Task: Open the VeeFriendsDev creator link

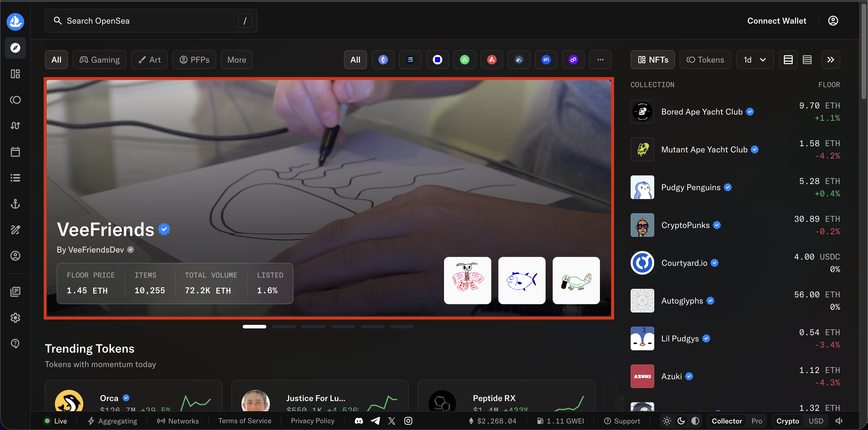Action: coord(96,250)
